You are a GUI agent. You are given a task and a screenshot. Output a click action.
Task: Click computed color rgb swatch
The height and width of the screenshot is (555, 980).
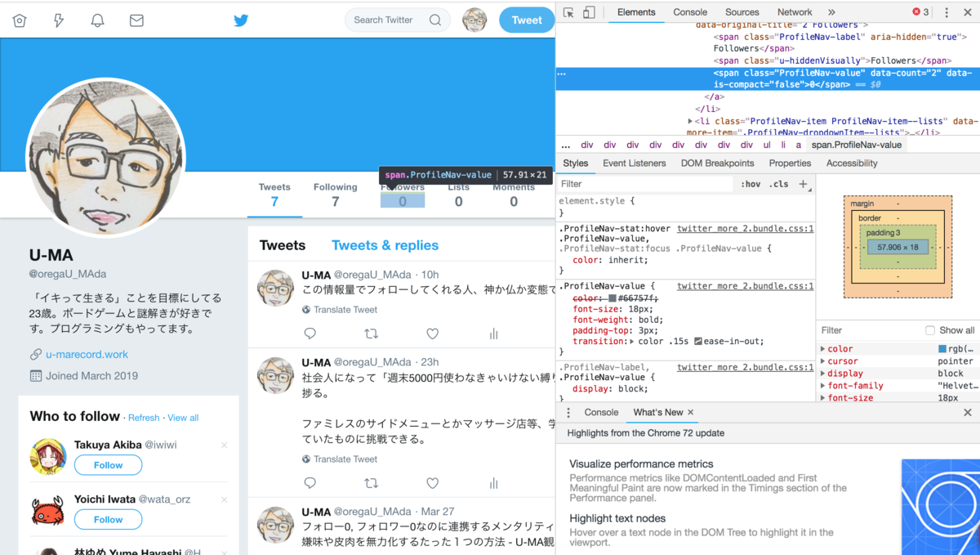tap(942, 349)
